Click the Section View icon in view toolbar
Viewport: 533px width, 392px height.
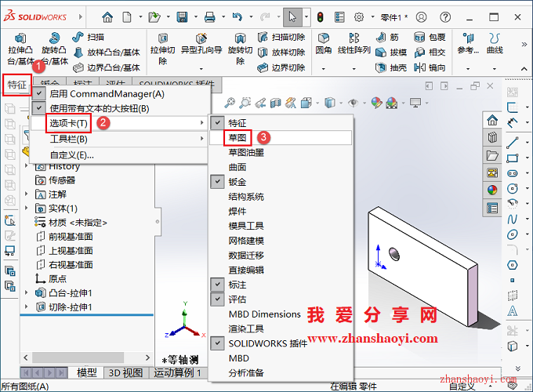coord(275,103)
